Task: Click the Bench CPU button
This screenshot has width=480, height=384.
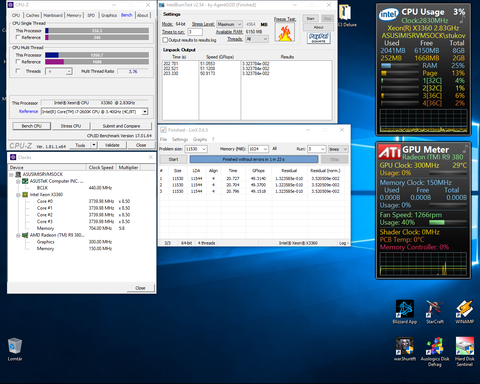Action: [x=32, y=126]
